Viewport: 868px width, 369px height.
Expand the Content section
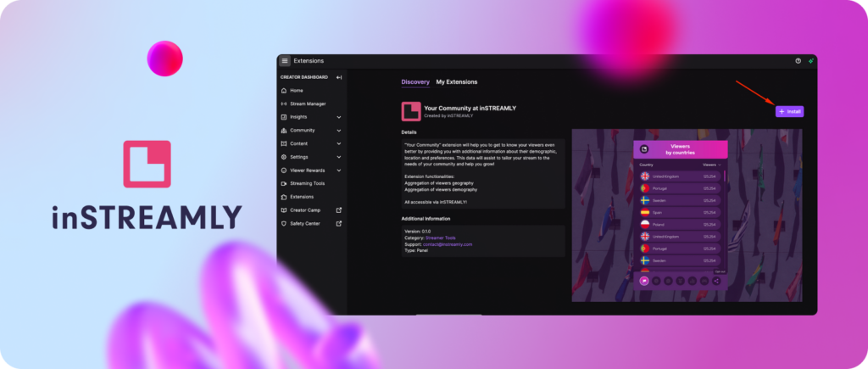[x=339, y=143]
